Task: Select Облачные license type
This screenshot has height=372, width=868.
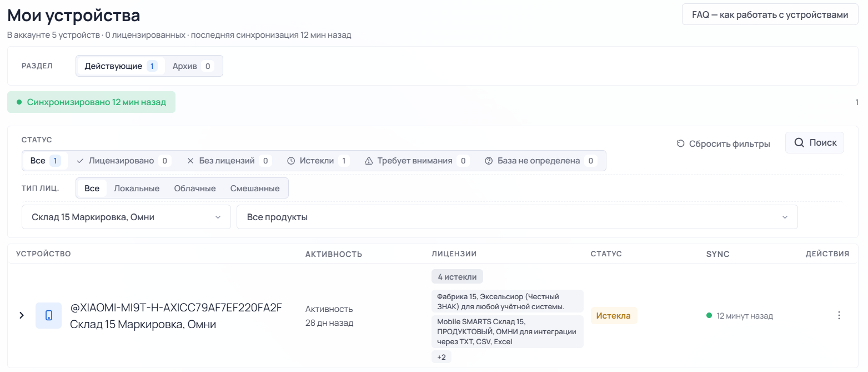Action: [195, 188]
